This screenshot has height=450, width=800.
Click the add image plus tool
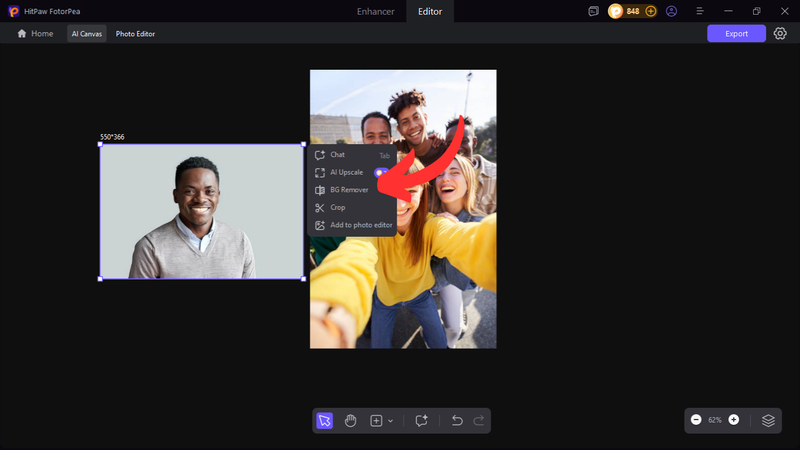(376, 420)
